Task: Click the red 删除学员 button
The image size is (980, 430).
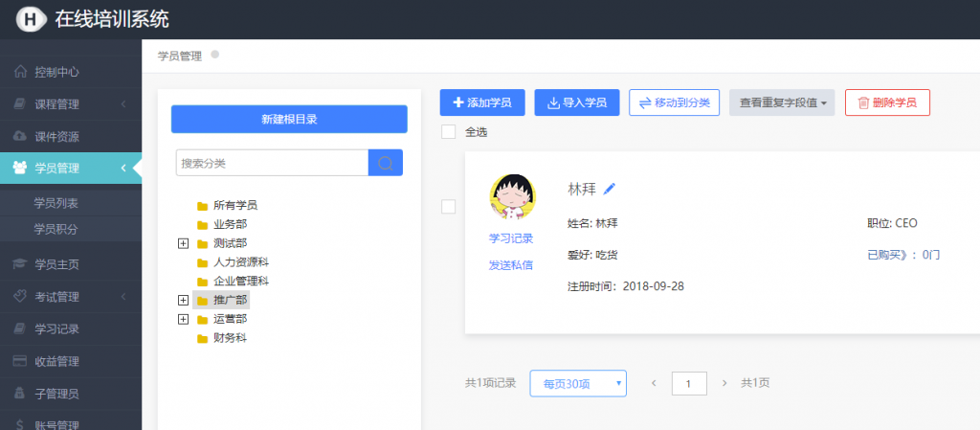Action: coord(887,102)
